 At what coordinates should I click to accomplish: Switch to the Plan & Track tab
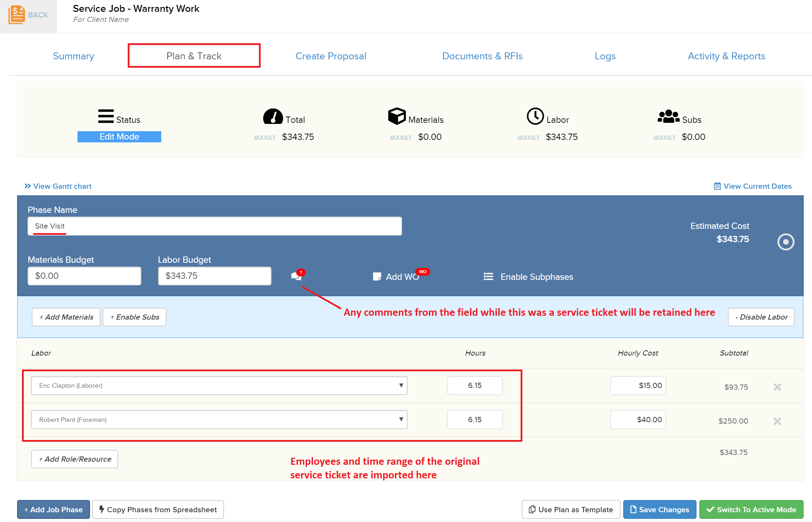[194, 56]
